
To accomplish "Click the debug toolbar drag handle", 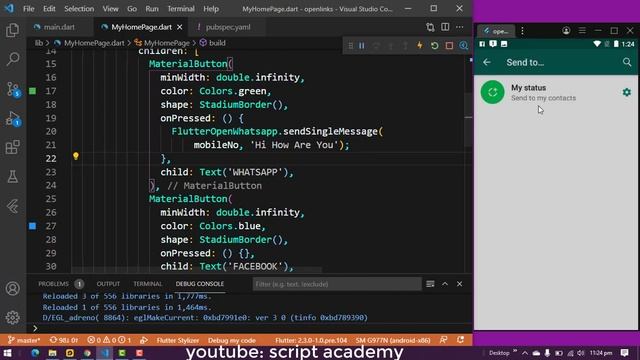I will coord(350,46).
